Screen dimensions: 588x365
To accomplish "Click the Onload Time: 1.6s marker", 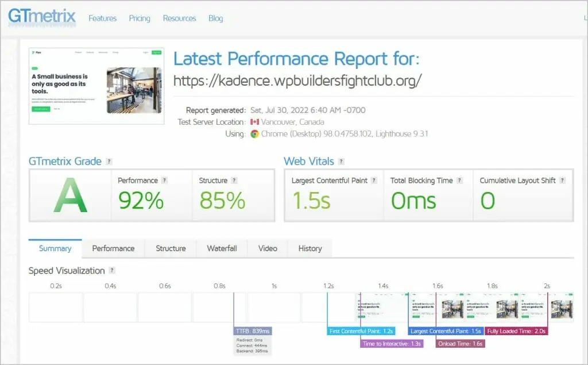I will (x=461, y=344).
